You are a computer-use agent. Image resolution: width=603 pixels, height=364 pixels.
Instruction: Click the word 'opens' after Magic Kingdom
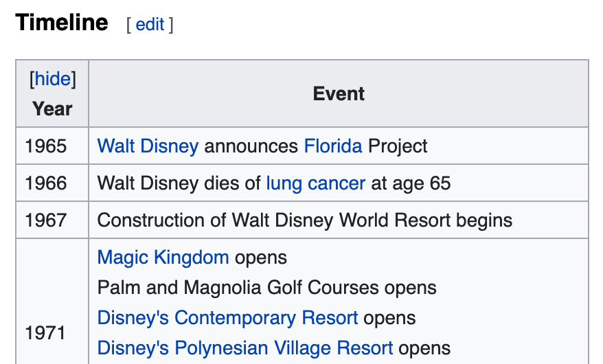[x=261, y=258]
